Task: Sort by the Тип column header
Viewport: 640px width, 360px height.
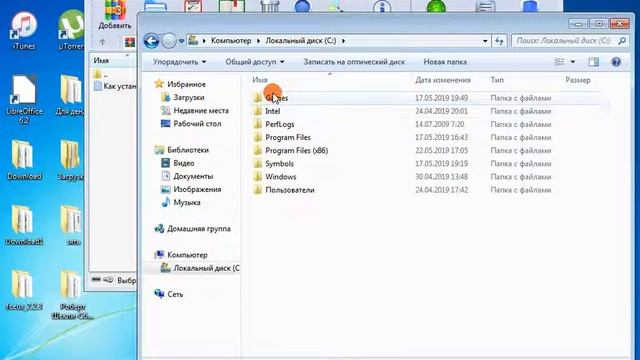Action: point(497,80)
